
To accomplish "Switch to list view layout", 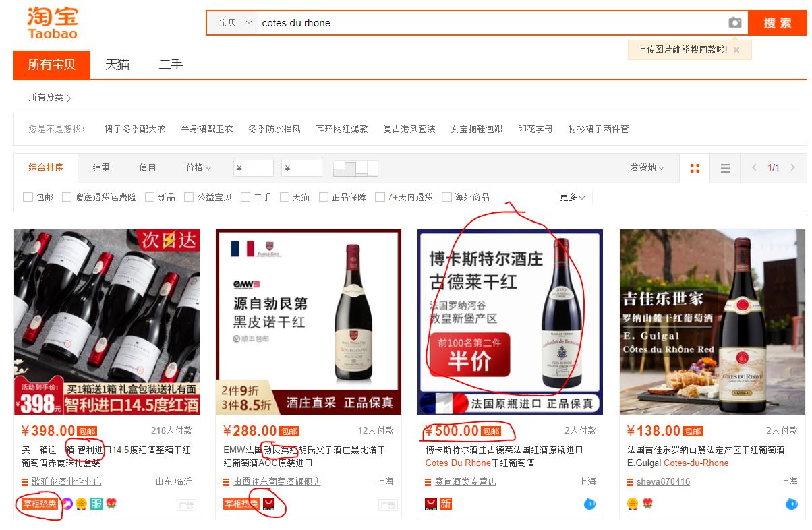I will [724, 168].
